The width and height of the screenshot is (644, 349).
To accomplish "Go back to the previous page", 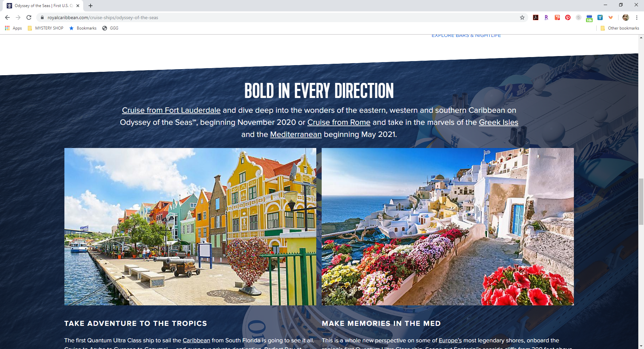I will [x=7, y=17].
